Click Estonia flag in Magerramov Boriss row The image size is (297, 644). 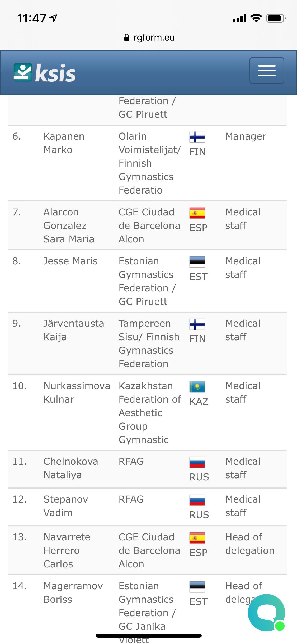197,587
